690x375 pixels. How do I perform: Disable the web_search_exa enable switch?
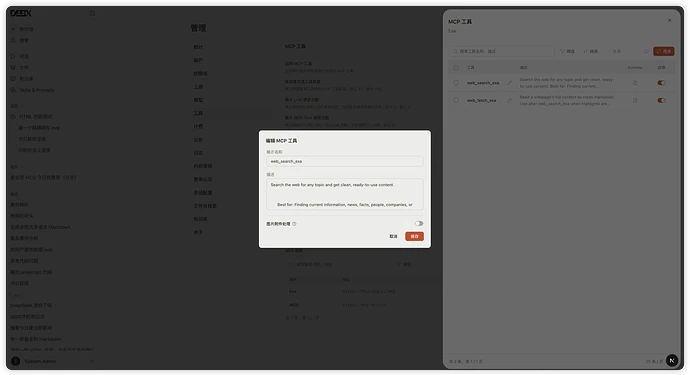661,83
